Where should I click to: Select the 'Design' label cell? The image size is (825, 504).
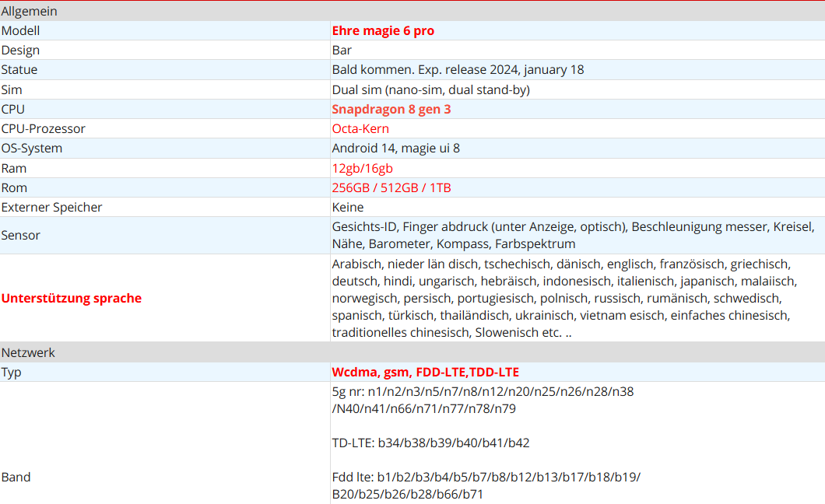coord(20,50)
